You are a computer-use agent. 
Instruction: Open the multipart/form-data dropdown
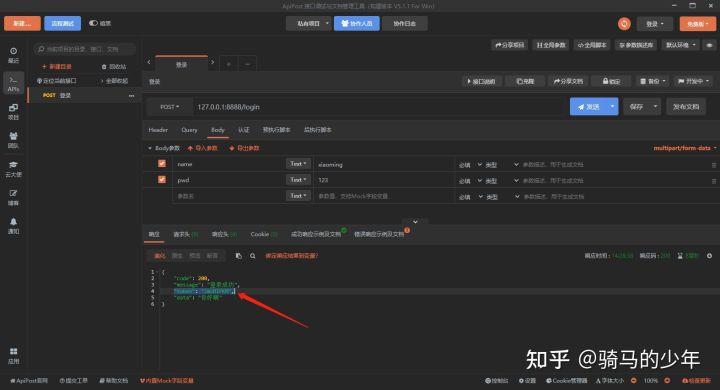(684, 148)
